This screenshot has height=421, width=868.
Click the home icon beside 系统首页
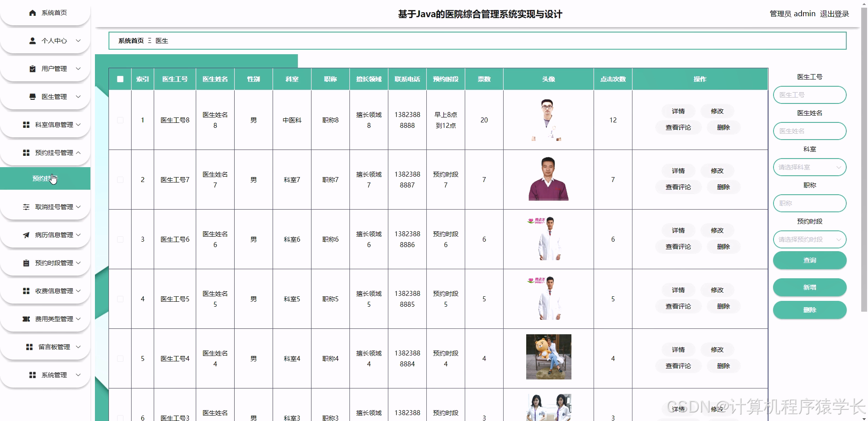[33, 13]
